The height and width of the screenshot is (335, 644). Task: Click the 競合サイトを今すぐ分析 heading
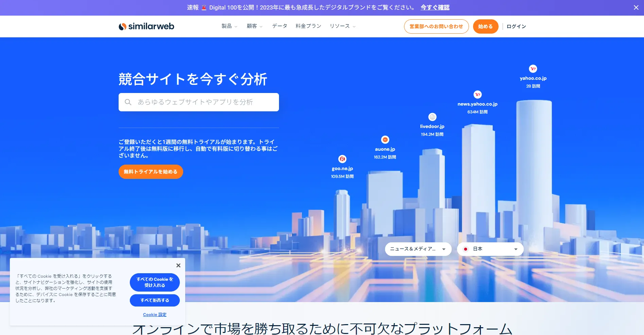193,79
